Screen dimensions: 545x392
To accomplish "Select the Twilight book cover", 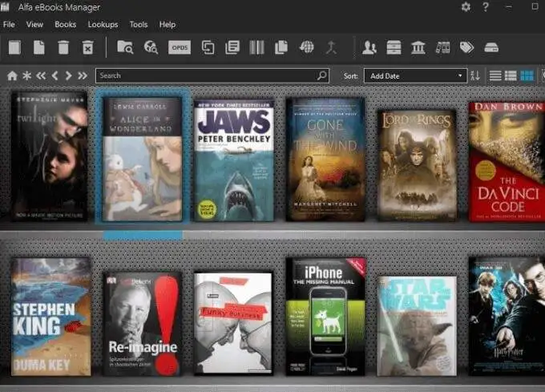I will (49, 156).
